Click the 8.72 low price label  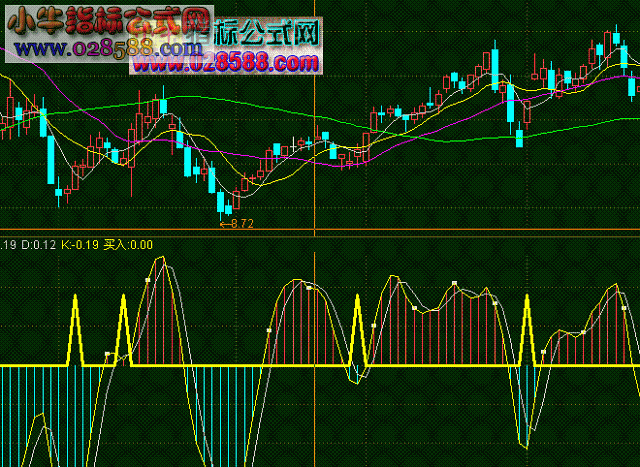click(x=241, y=223)
